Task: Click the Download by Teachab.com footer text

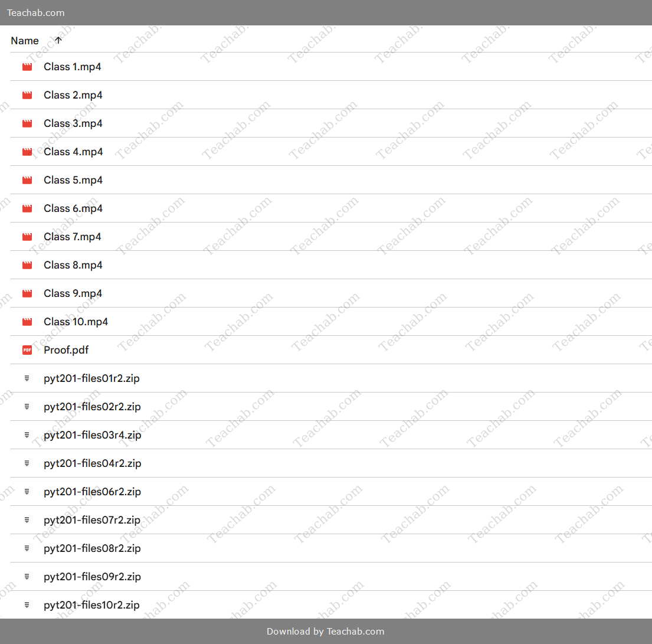Action: tap(326, 631)
